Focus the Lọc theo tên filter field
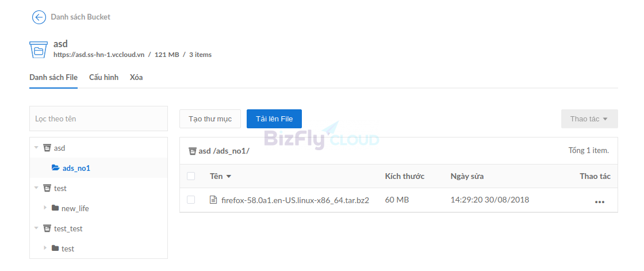 (x=98, y=119)
